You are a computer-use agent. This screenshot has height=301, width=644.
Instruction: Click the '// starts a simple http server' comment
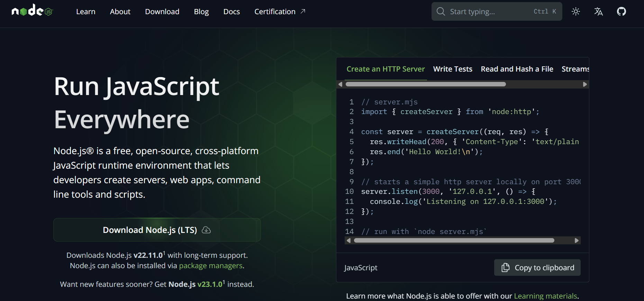(x=471, y=182)
